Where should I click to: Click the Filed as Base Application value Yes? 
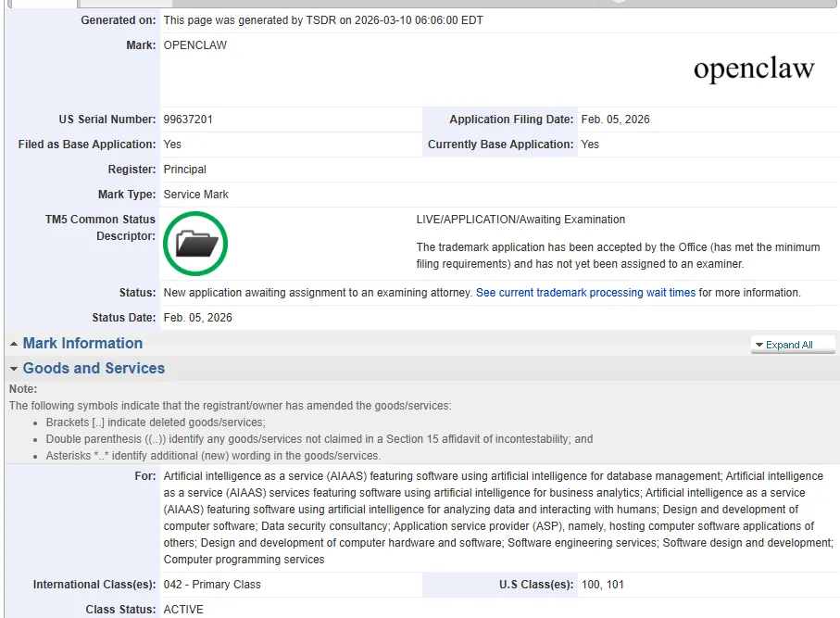[172, 145]
